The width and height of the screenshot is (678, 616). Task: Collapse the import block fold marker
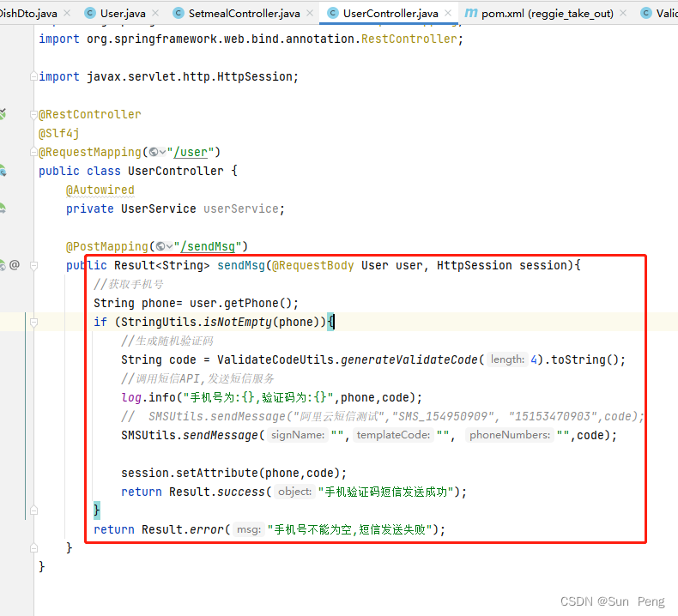[33, 76]
